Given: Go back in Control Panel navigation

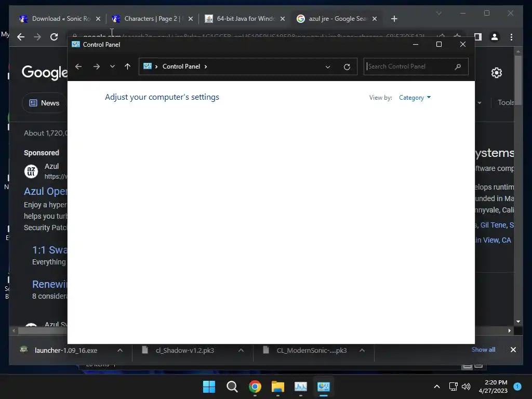Looking at the screenshot, I should pyautogui.click(x=78, y=66).
